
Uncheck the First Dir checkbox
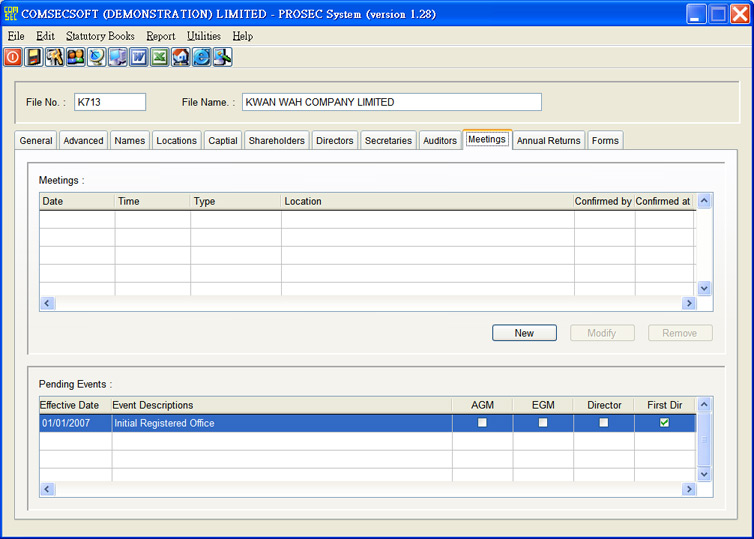(x=664, y=423)
